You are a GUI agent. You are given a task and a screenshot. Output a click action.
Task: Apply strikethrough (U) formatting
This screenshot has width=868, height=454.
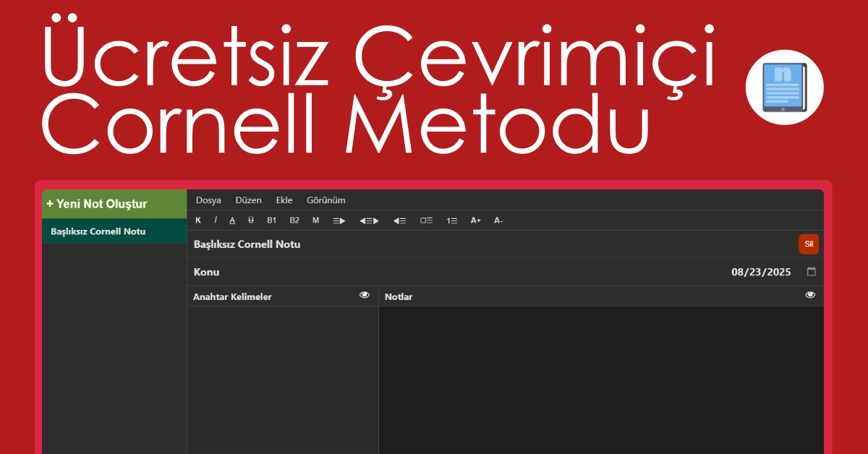[x=251, y=220]
